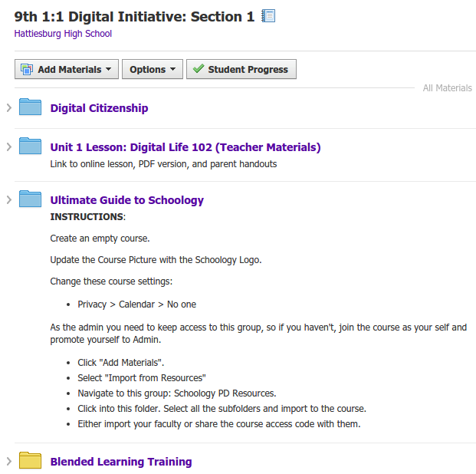Image resolution: width=476 pixels, height=474 pixels.
Task: Expand the Blended Learning Training chevron
Action: [8, 462]
